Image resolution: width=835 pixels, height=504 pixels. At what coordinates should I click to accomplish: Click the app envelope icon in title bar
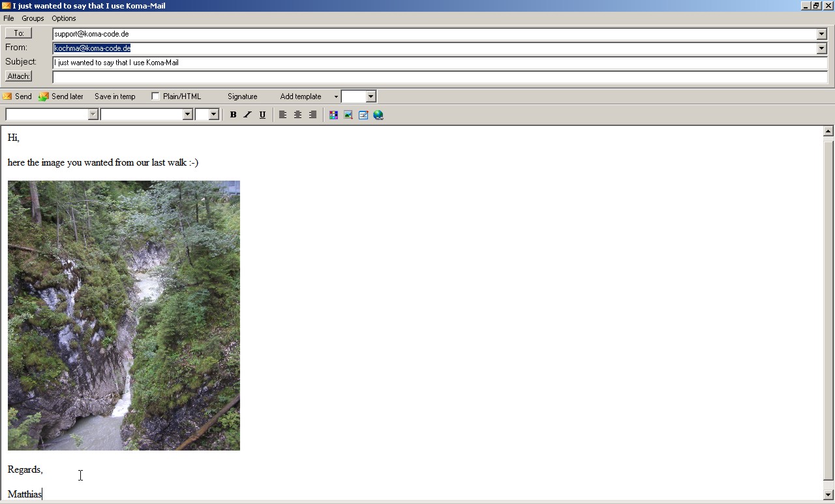pyautogui.click(x=7, y=5)
